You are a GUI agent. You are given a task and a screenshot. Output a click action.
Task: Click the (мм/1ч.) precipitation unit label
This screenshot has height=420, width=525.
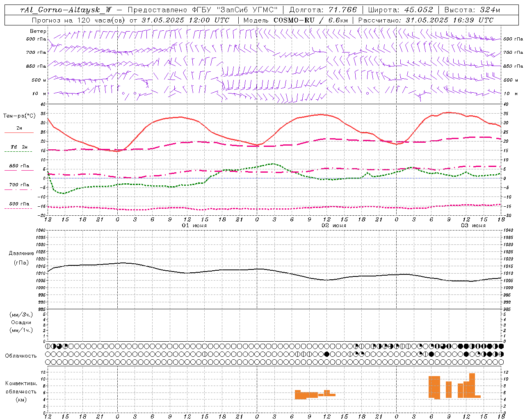point(21,331)
